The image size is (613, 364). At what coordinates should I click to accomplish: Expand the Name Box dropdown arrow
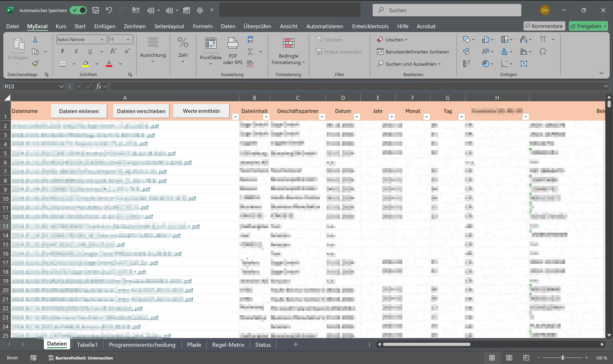(x=61, y=86)
